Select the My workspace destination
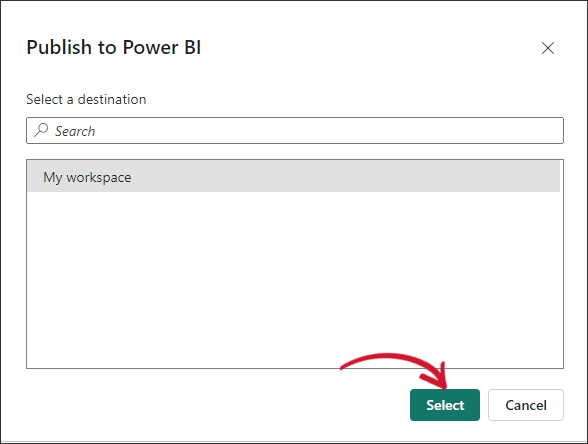 tap(294, 177)
